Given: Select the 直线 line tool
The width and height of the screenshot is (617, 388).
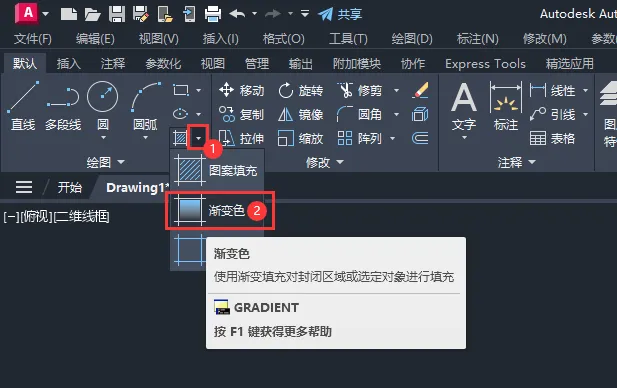Looking at the screenshot, I should tap(23, 105).
